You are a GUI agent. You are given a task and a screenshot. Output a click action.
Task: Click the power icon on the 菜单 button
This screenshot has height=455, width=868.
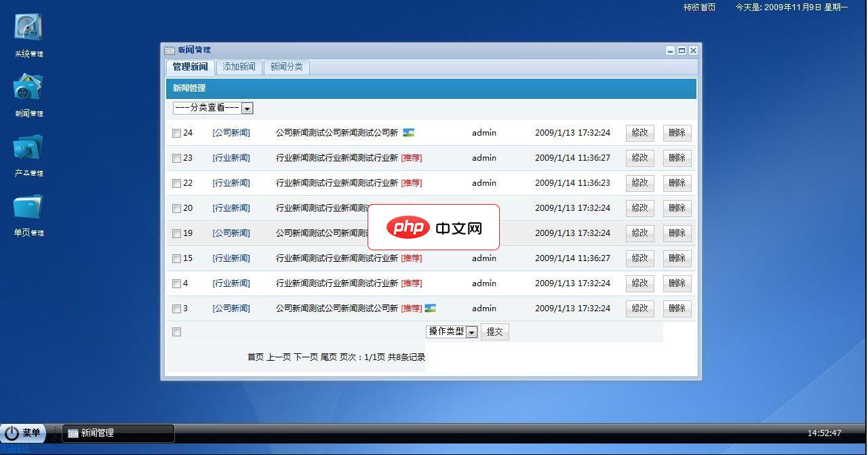coord(12,433)
